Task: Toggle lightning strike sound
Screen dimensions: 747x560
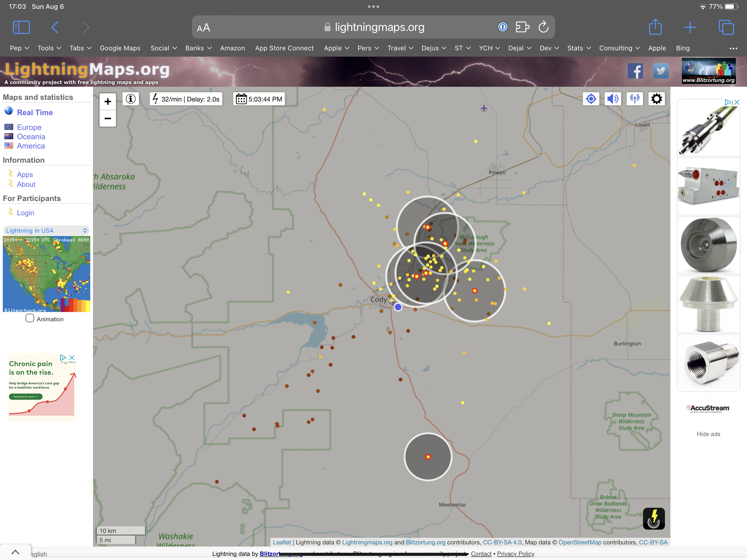Action: (x=613, y=99)
